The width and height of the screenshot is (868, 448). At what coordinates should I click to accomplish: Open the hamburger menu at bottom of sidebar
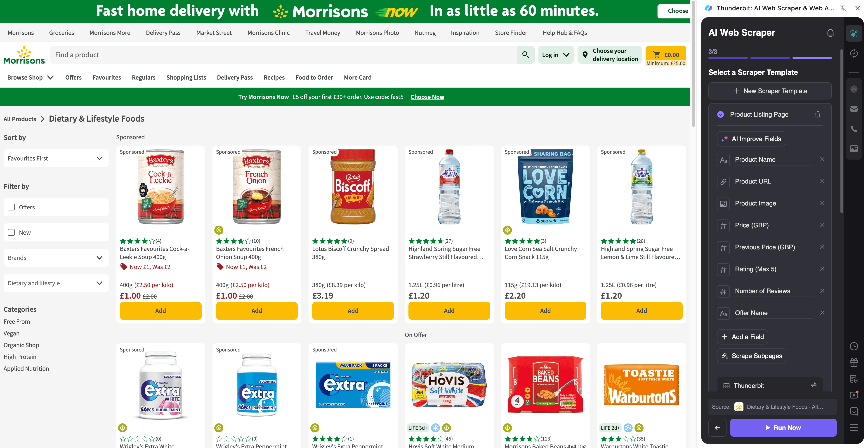point(854,428)
